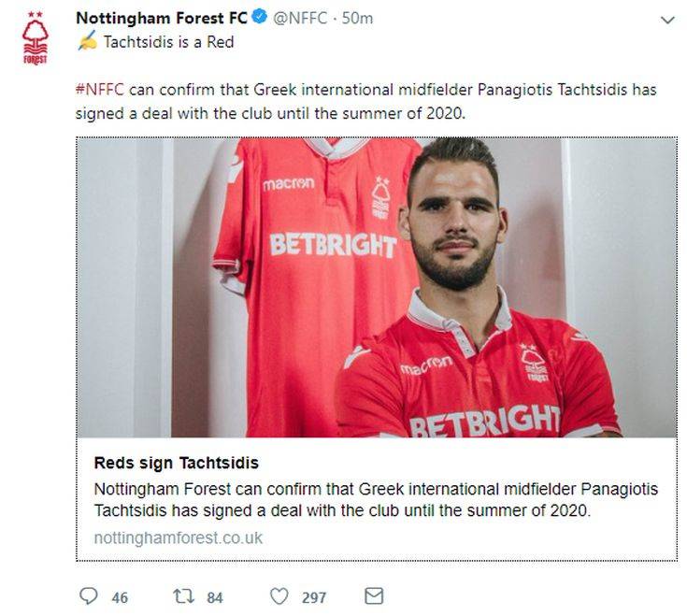The width and height of the screenshot is (687, 616).
Task: Click the reply count 46
Action: (x=120, y=597)
